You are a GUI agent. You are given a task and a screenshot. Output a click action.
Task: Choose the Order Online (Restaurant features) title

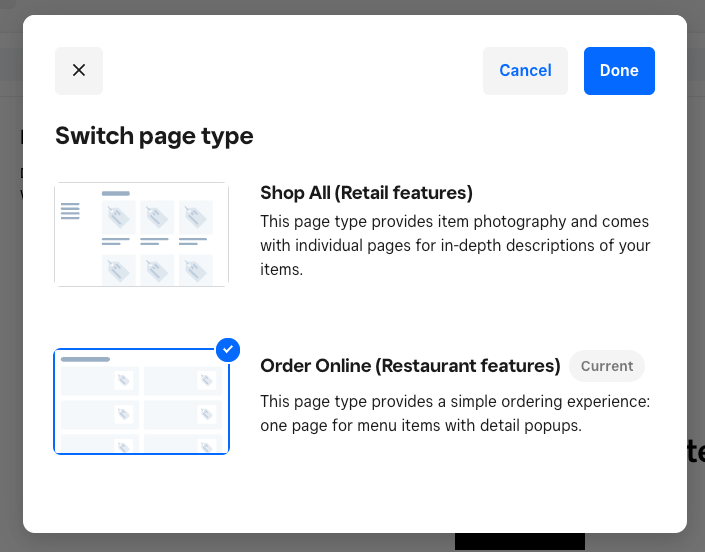tap(410, 366)
